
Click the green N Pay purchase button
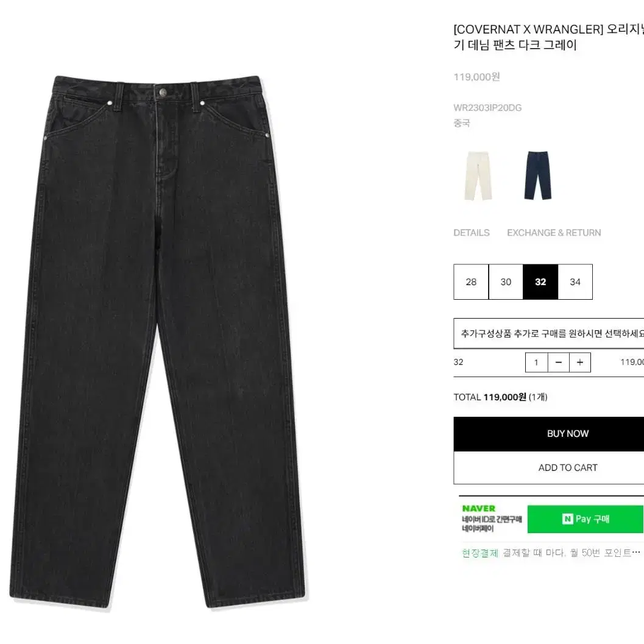pos(586,519)
